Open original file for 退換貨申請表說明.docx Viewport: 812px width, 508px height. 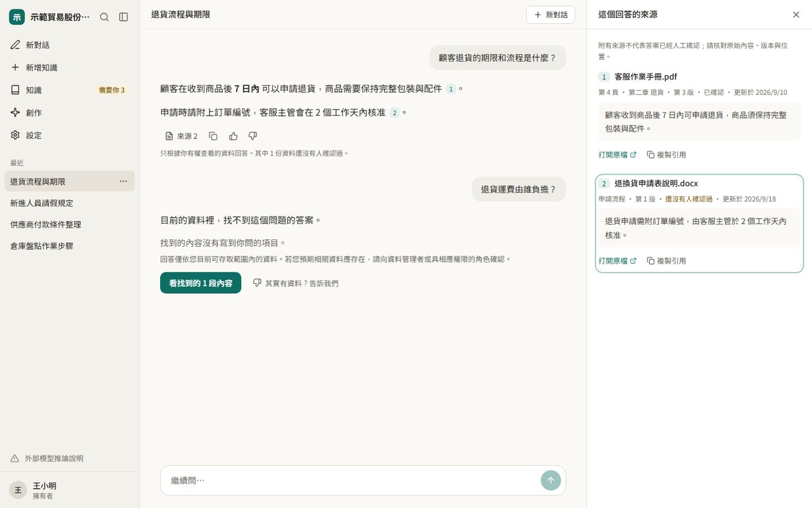617,261
